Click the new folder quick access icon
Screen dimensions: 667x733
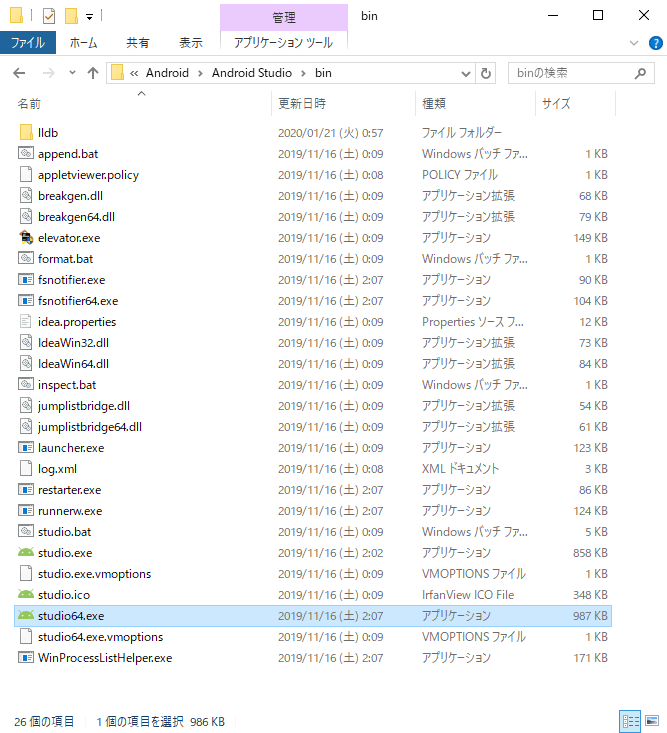coord(71,16)
